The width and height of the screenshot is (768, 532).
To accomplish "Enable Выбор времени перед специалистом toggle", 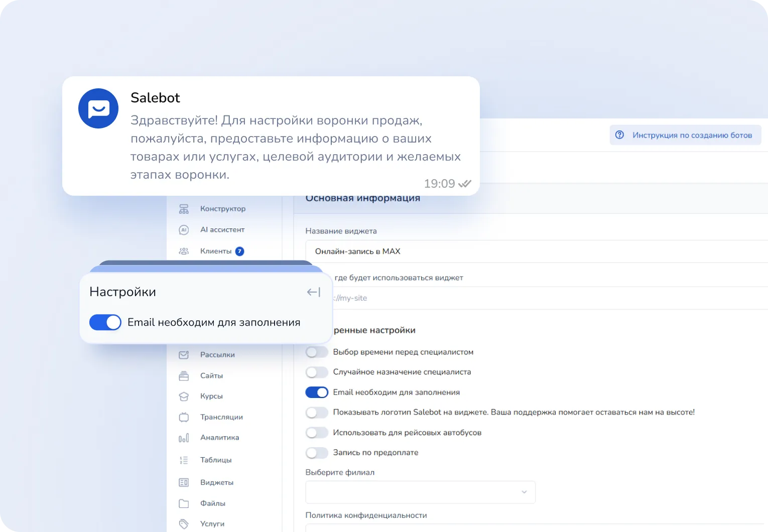I will click(317, 352).
